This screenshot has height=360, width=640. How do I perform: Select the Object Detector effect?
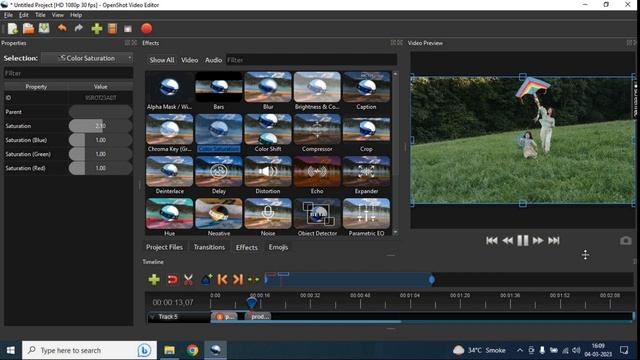click(317, 217)
